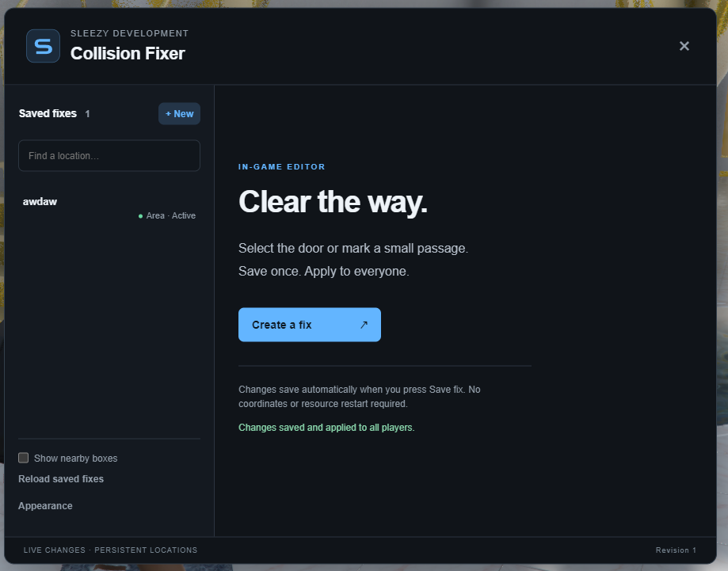Click the SLEEZY DEVELOPMENT header label
Viewport: 728px width, 571px height.
coord(130,33)
